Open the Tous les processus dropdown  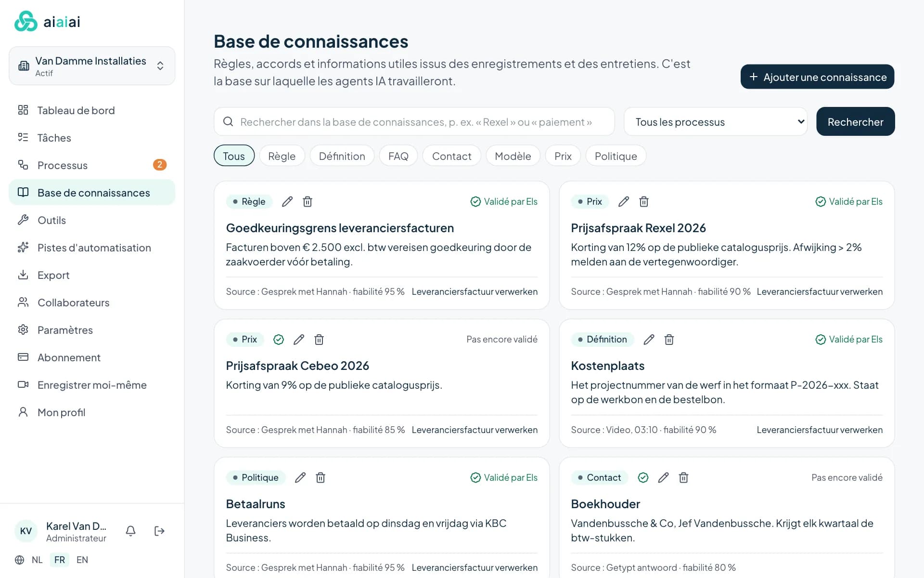pos(716,122)
